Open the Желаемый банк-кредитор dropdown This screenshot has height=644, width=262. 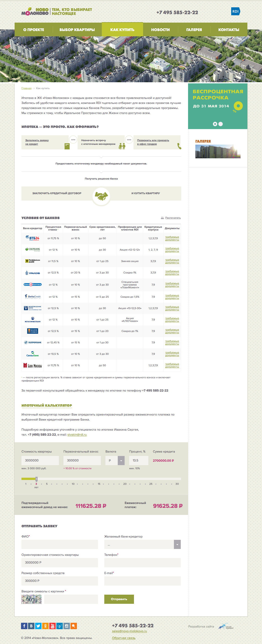click(142, 544)
